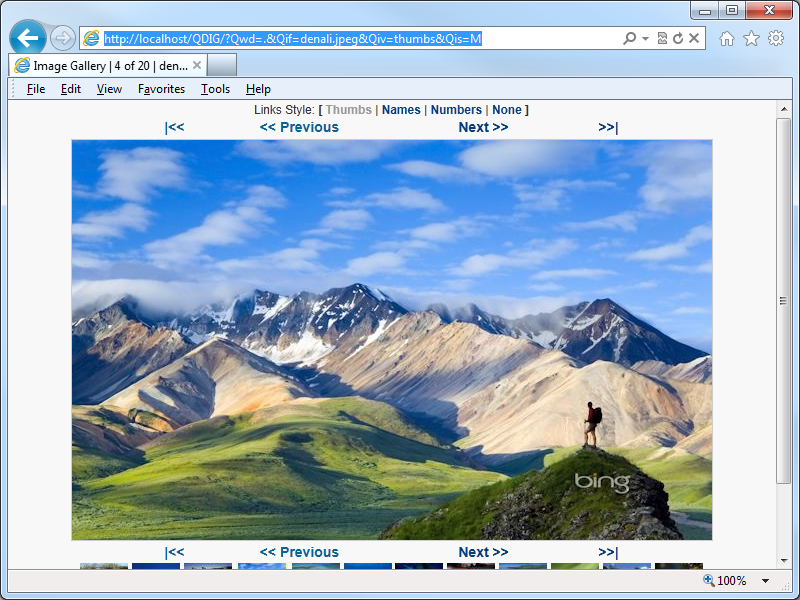The width and height of the screenshot is (800, 600).
Task: Click the search magnifier in address bar
Action: (x=629, y=38)
